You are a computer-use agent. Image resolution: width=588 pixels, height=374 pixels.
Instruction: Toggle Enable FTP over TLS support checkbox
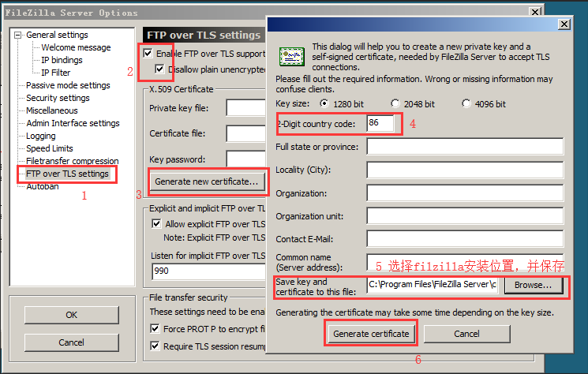click(x=148, y=54)
